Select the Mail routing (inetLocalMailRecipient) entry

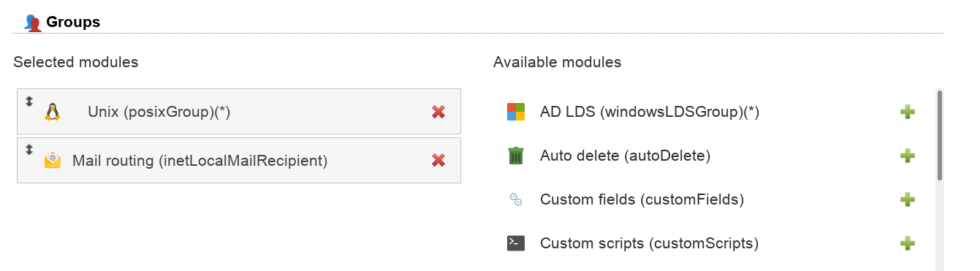(239, 160)
